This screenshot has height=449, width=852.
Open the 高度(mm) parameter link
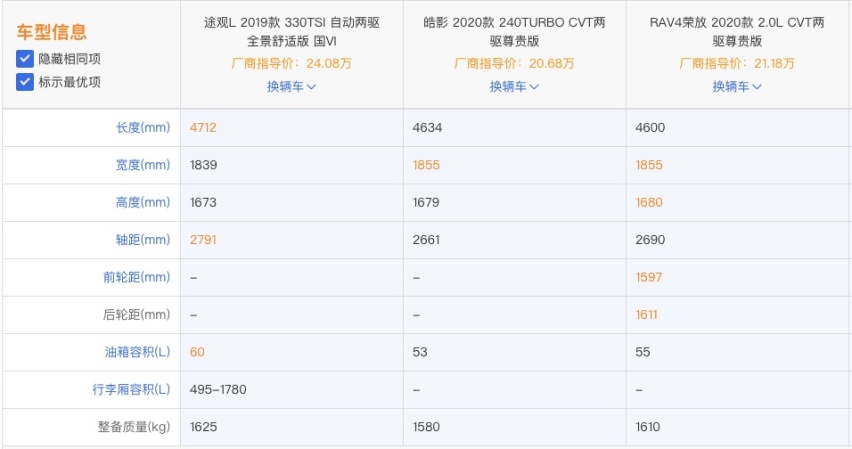[x=143, y=202]
